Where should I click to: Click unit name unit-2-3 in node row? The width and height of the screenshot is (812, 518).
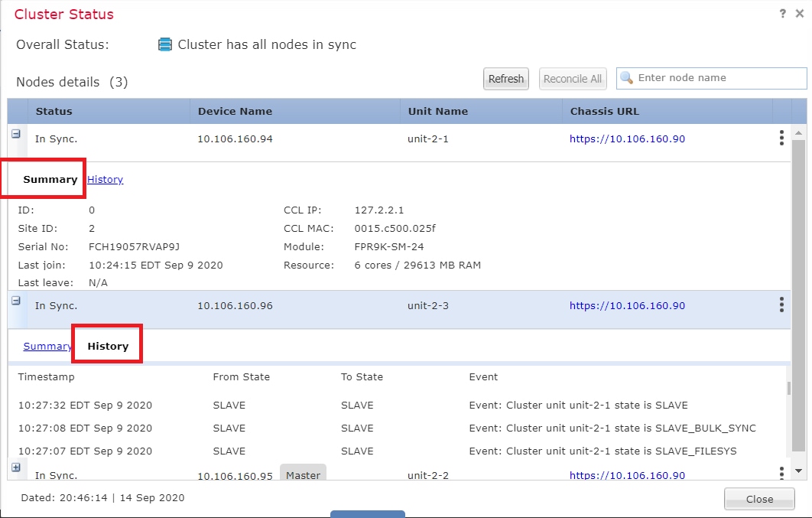coord(428,305)
